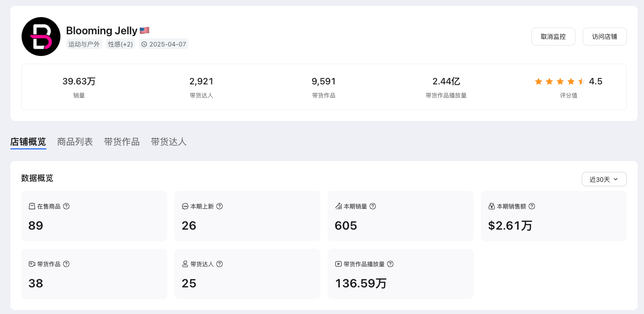Click the question mark next to 本期销量

(x=373, y=206)
